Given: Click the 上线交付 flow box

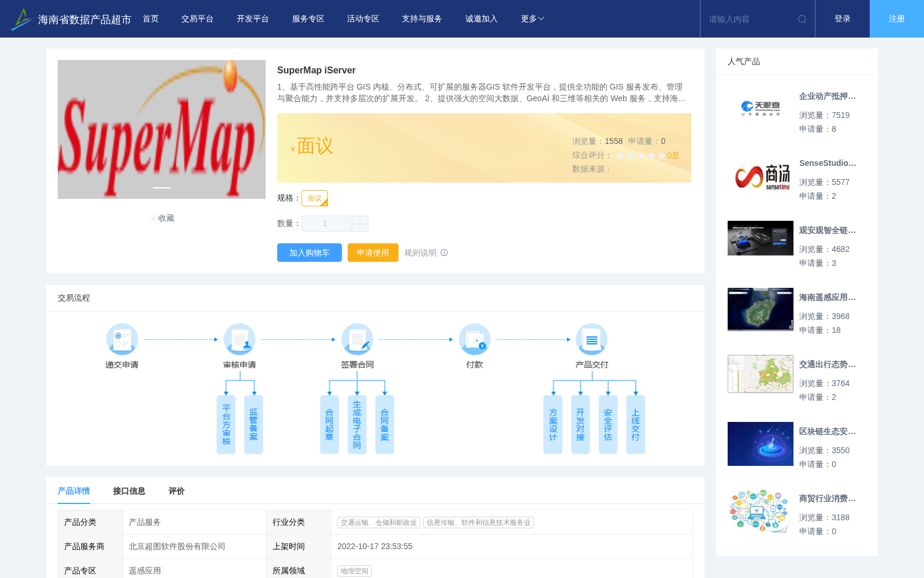Looking at the screenshot, I should coord(635,425).
